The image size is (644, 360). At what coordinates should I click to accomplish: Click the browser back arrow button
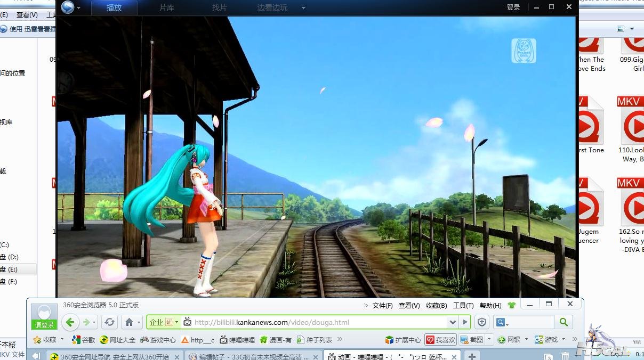(70, 322)
